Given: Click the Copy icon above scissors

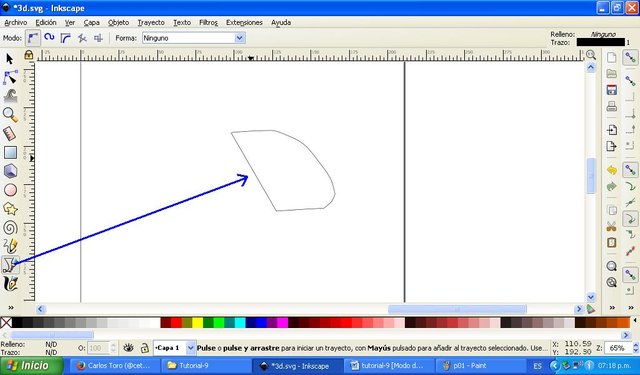Looking at the screenshot, I should (x=611, y=210).
